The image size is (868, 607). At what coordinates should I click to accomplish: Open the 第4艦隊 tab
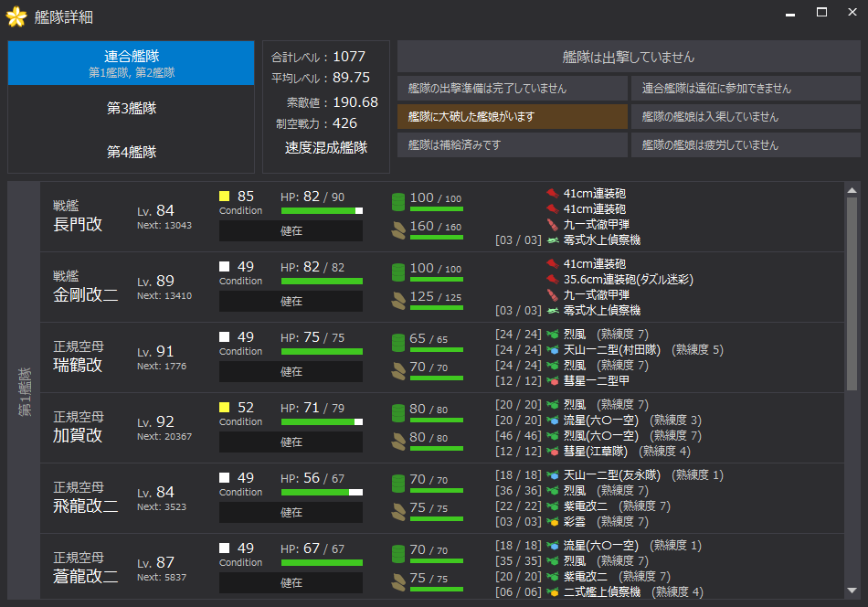point(131,152)
